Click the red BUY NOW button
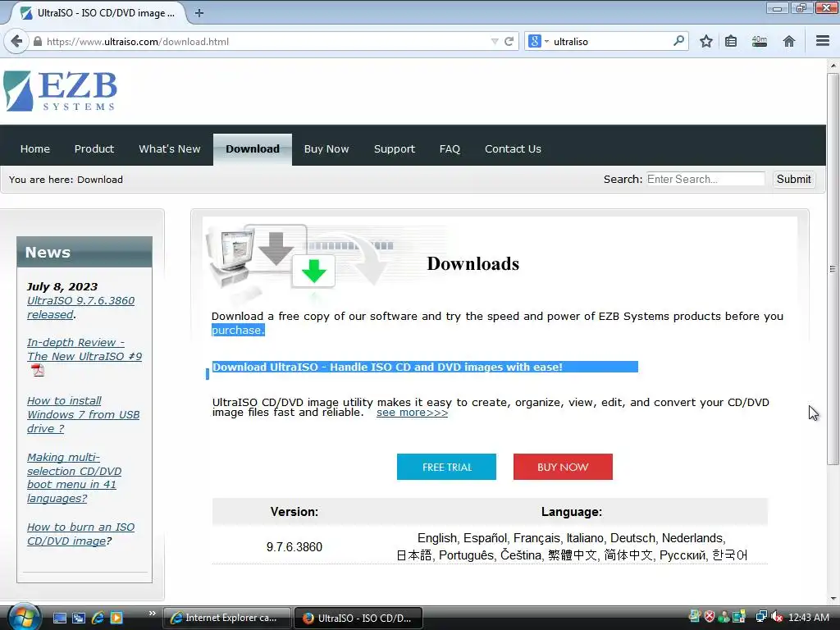 (x=563, y=467)
